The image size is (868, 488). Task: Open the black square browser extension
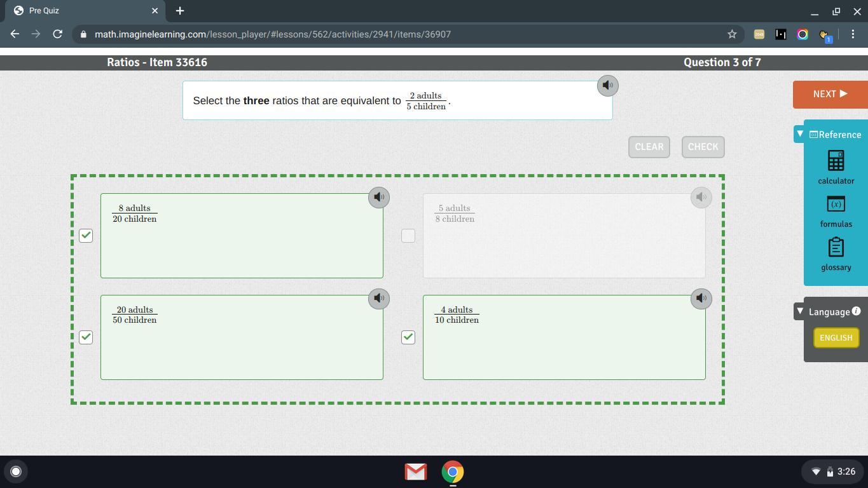click(780, 34)
